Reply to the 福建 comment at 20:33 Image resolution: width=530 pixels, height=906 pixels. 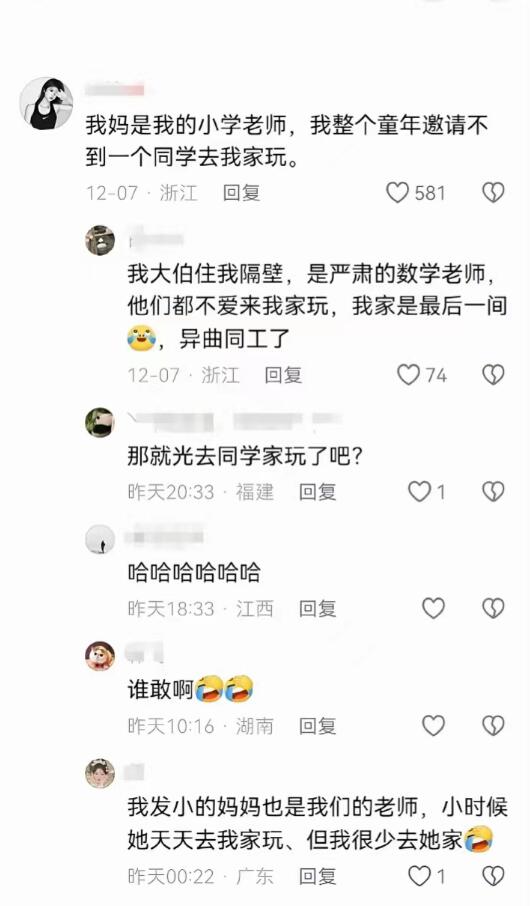pyautogui.click(x=317, y=492)
